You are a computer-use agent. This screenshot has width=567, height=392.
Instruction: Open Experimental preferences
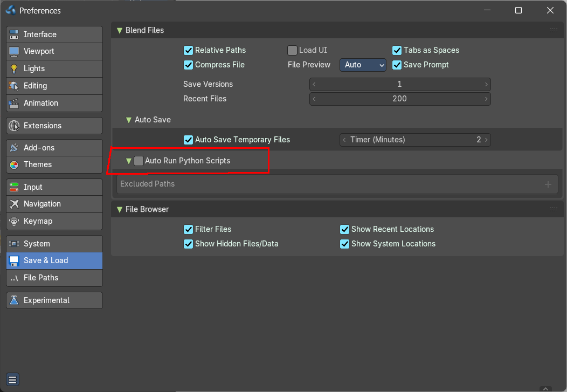pyautogui.click(x=54, y=300)
